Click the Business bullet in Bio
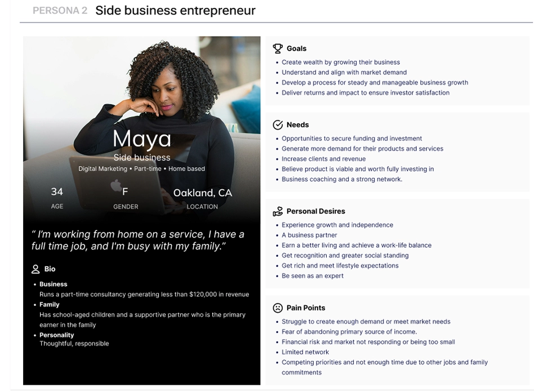The width and height of the screenshot is (534, 392). tap(54, 284)
